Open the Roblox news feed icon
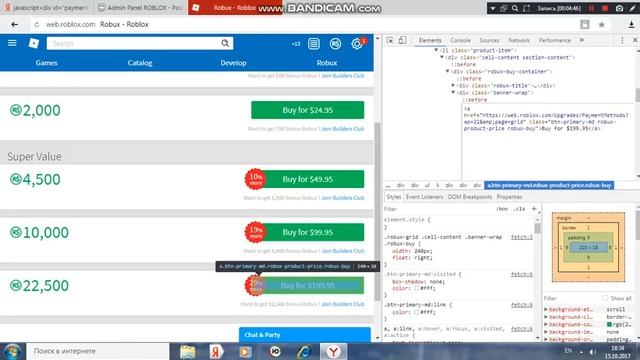The image size is (640, 360). (313, 43)
